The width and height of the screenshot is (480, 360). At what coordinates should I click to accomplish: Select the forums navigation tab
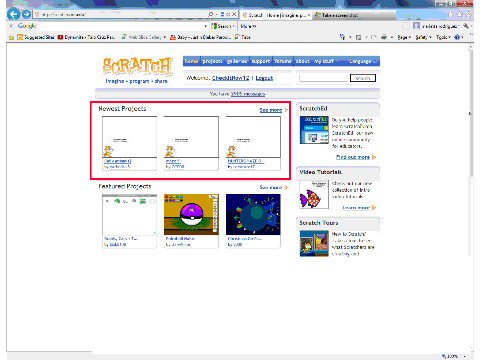283,61
